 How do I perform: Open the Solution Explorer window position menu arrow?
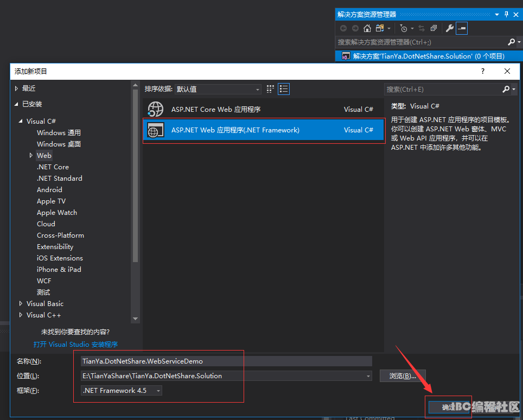497,14
